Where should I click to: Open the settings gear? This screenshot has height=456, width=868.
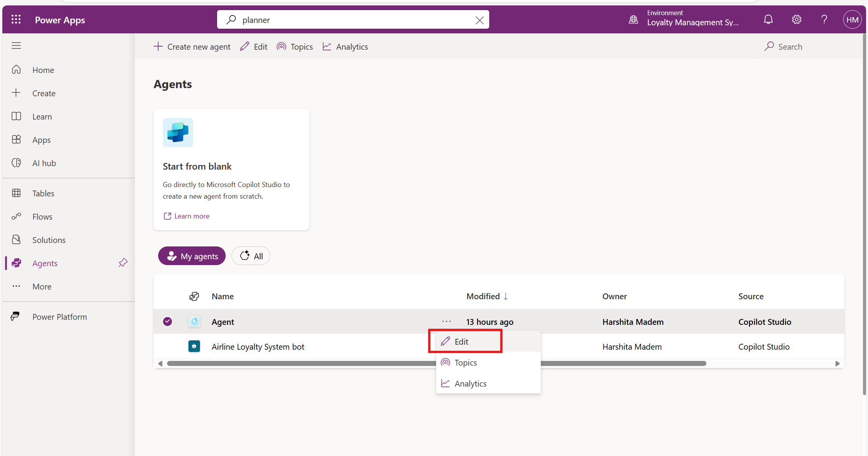[796, 19]
